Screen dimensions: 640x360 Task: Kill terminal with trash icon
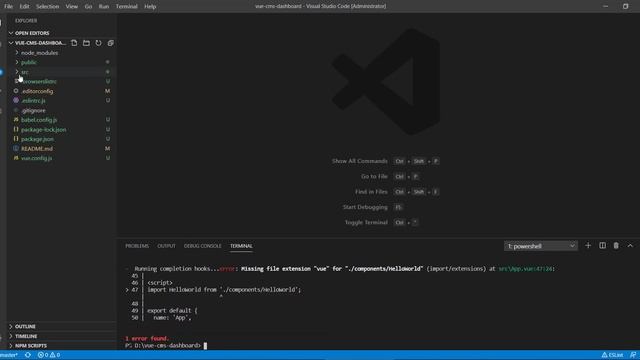click(616, 246)
